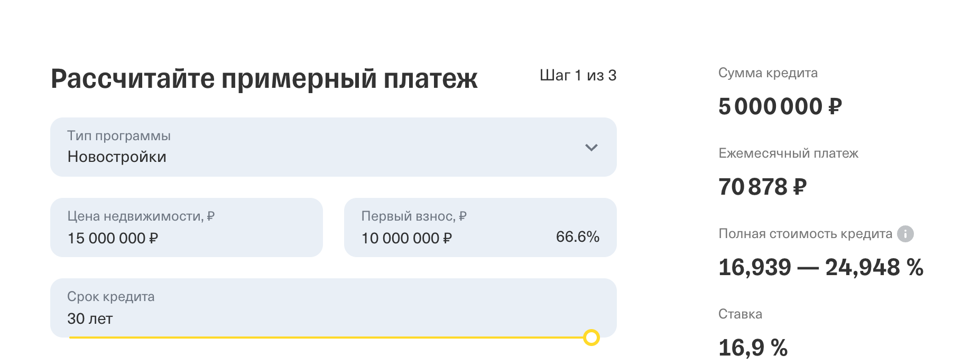Click the Шаг 1 из 3 step indicator
Viewport: 980px width, 364px height.
point(578,76)
